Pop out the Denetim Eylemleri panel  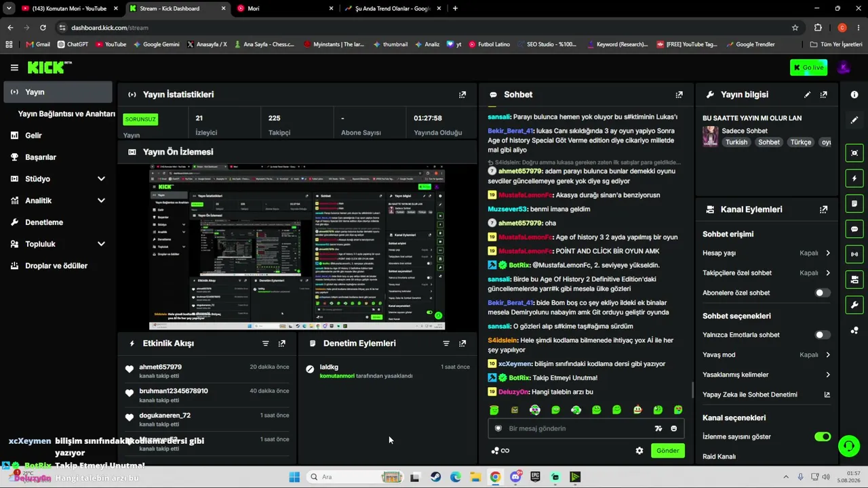coord(462,344)
